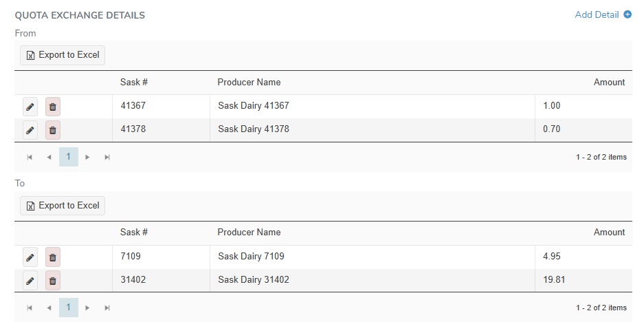Delete the Sask Dairy 31402 row
This screenshot has width=644, height=322.
tap(53, 280)
